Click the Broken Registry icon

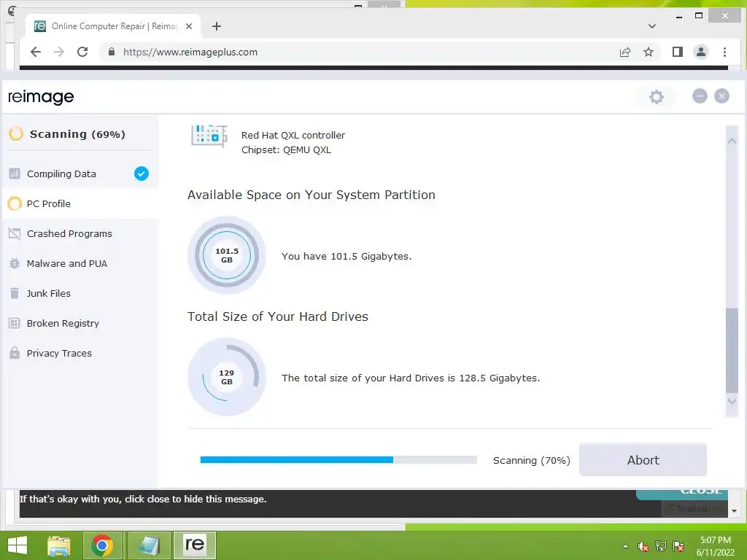coord(15,323)
